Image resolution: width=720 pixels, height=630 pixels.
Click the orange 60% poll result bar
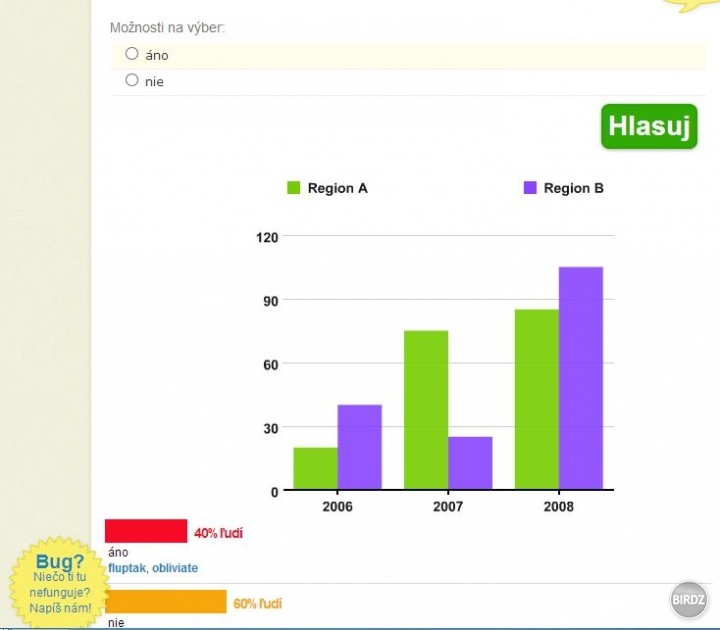(x=165, y=602)
